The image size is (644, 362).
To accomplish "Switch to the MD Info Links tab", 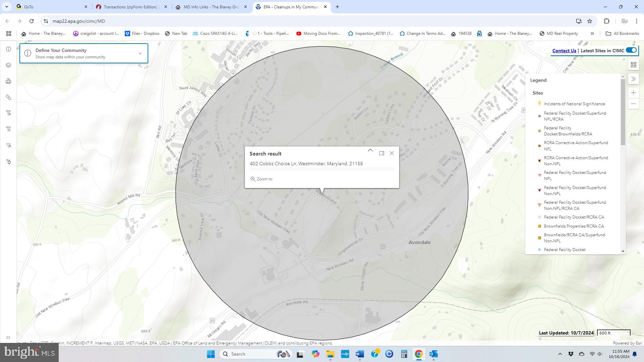I will 211,7.
